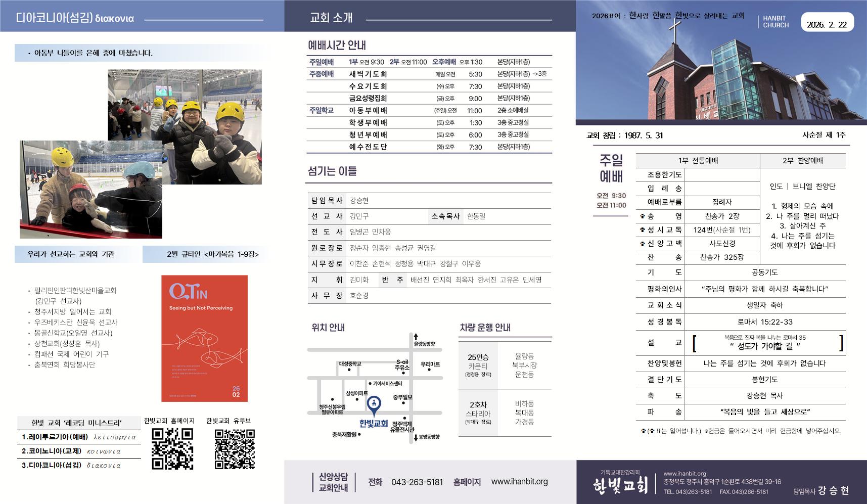This screenshot has height=504, width=867.
Task: Open the red QTIN book cover
Action: (204, 338)
